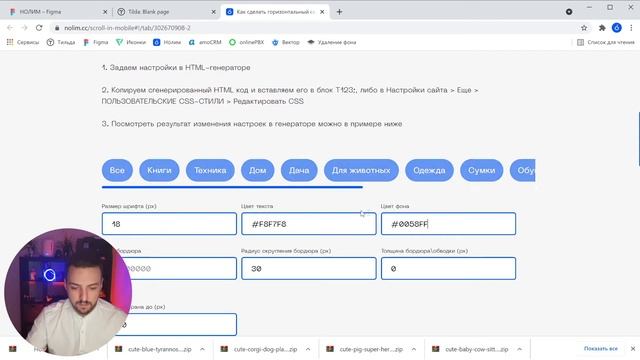Open the extensions puzzle icon
640x360 pixels.
[602, 28]
